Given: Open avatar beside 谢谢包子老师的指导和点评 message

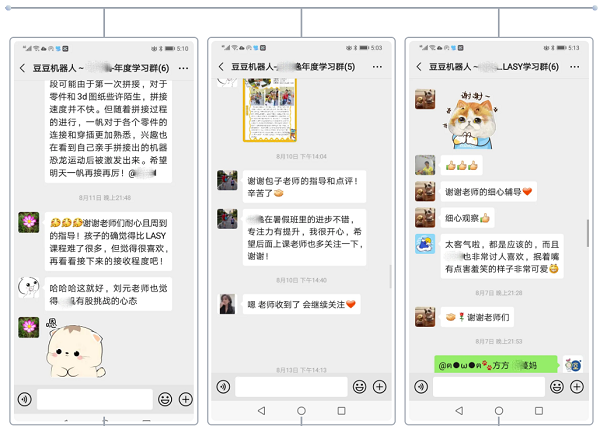Looking at the screenshot, I should [x=227, y=180].
